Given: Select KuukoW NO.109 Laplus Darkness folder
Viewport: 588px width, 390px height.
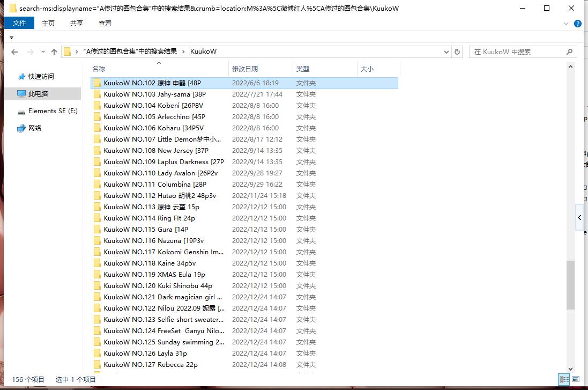Looking at the screenshot, I should coord(244,162).
